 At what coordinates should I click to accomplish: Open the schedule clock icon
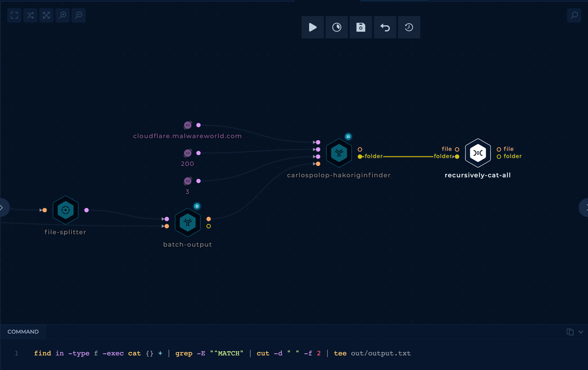pos(337,27)
